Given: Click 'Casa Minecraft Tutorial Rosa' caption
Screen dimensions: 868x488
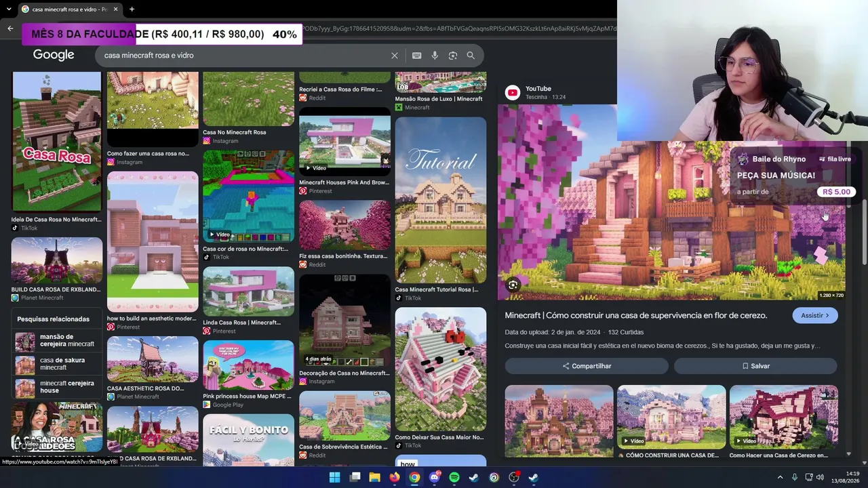Looking at the screenshot, I should [x=437, y=289].
